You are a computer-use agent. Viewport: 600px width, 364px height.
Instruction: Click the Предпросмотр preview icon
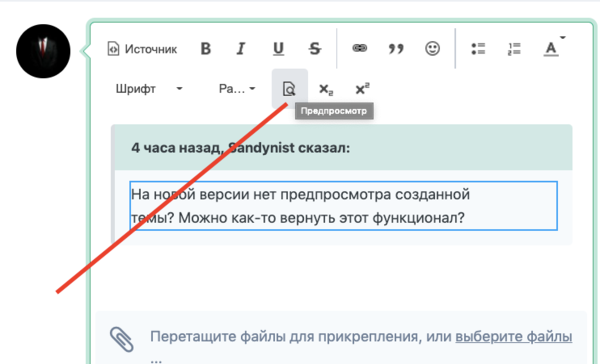pyautogui.click(x=289, y=89)
